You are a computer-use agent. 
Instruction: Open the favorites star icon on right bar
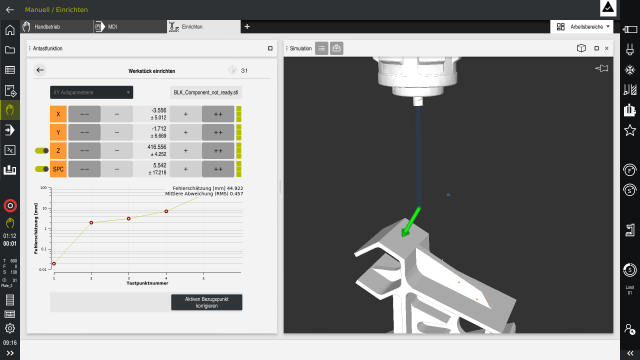630,131
